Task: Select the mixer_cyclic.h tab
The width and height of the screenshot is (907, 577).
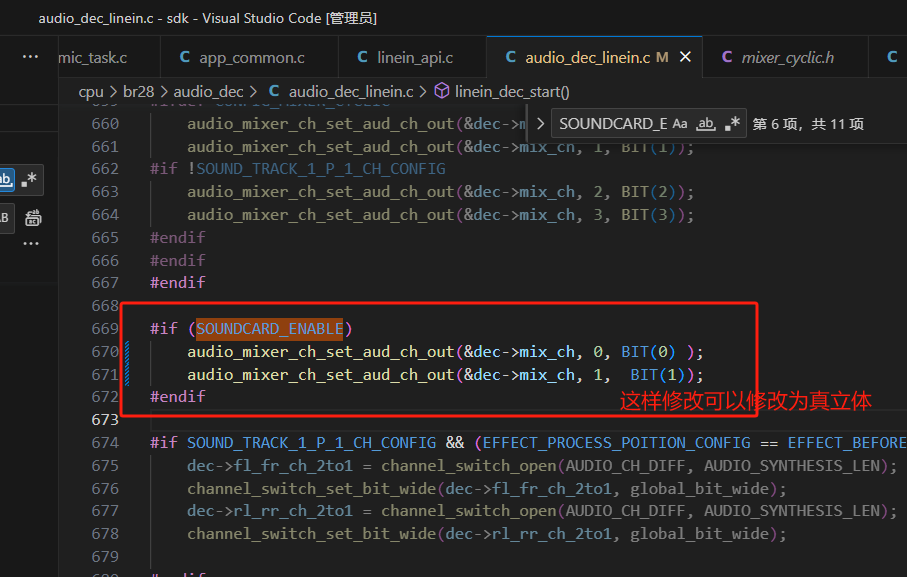Action: (785, 57)
